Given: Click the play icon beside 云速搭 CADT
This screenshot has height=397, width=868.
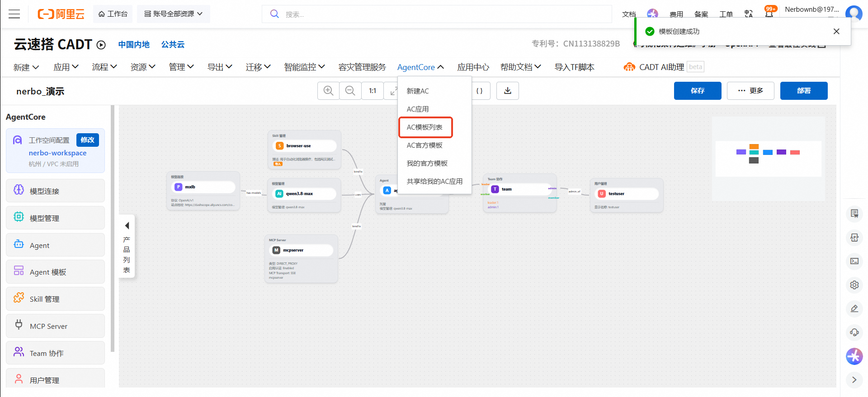Looking at the screenshot, I should pyautogui.click(x=101, y=45).
